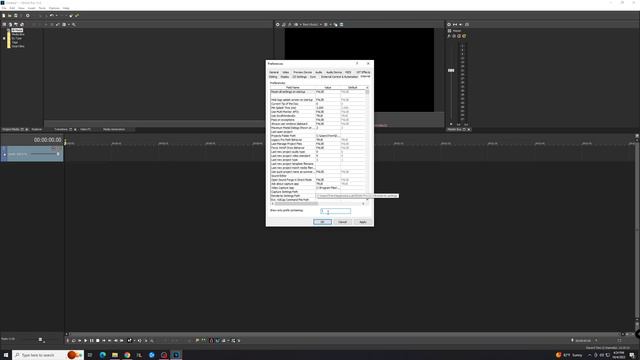640x360 pixels.
Task: Select the 'Sound Editor' preference row
Action: [x=318, y=176]
